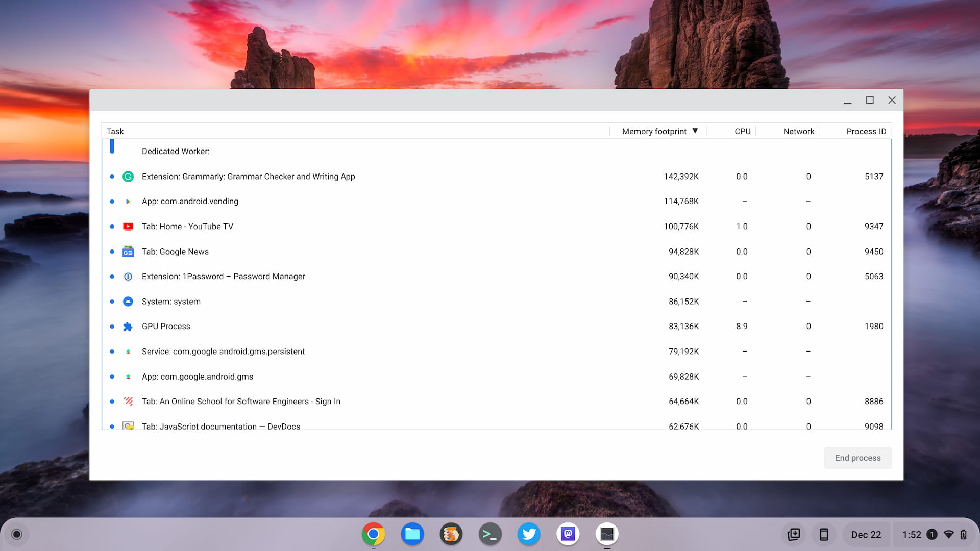Click the Files app icon in taskbar
The image size is (980, 551).
(412, 534)
